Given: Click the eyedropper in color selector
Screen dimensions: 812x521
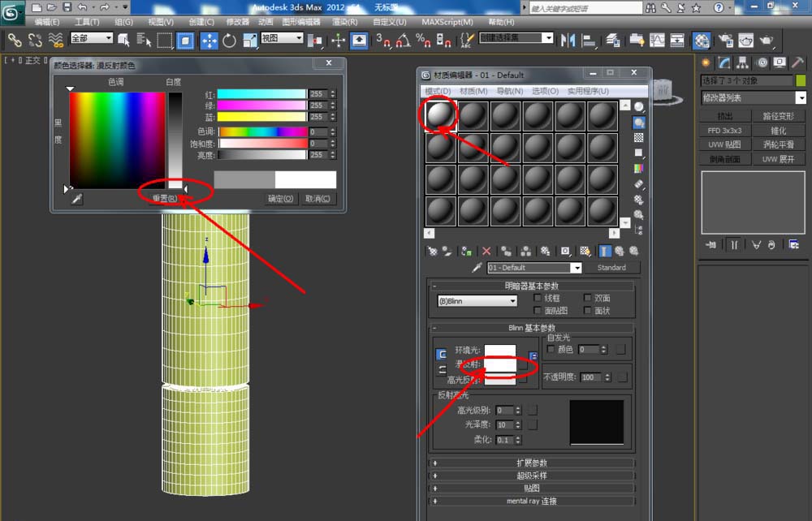Looking at the screenshot, I should click(76, 199).
